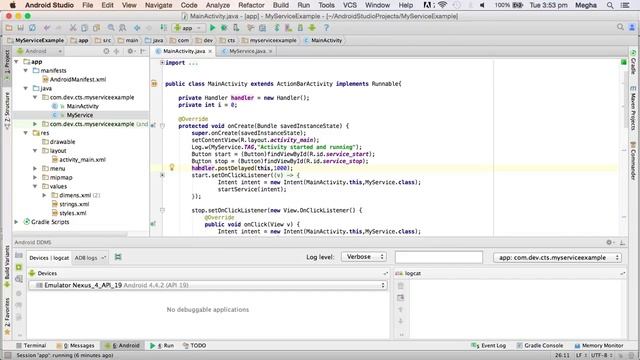The width and height of the screenshot is (640, 360).
Task: Select the MainActivity.java editor tab
Action: [x=184, y=51]
